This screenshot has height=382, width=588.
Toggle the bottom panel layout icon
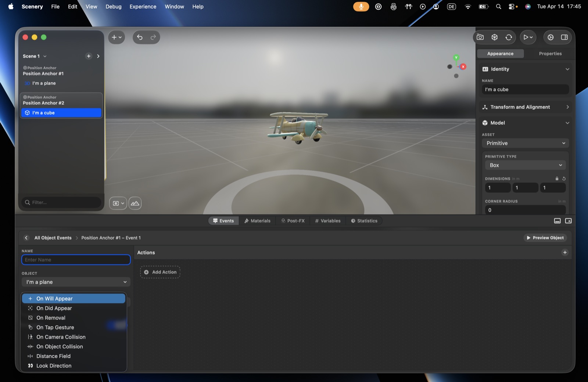click(557, 221)
